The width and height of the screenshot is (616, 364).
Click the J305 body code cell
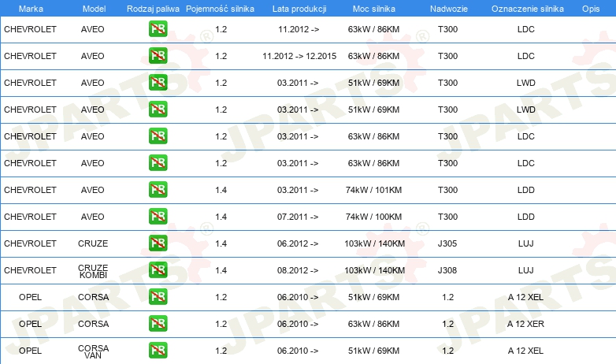point(447,243)
